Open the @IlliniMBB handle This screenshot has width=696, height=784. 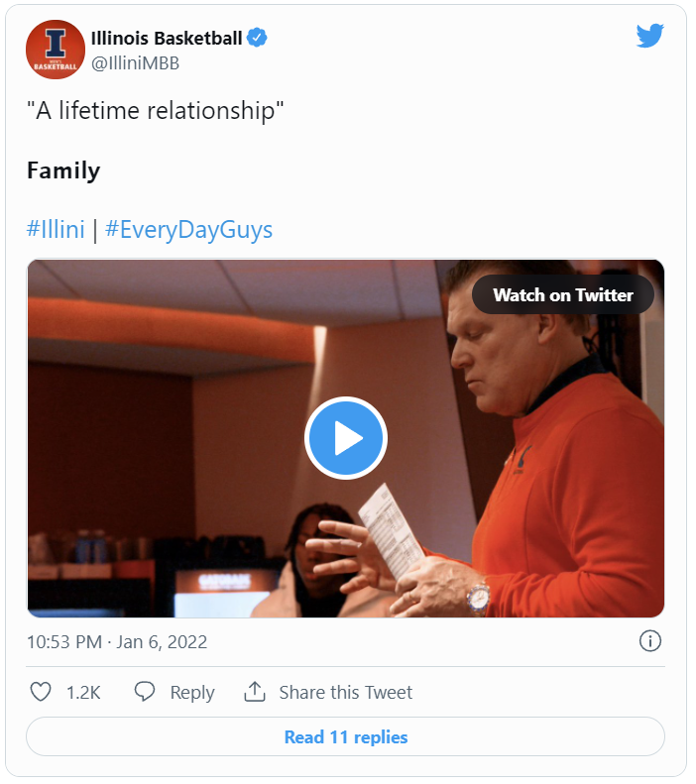pyautogui.click(x=135, y=63)
